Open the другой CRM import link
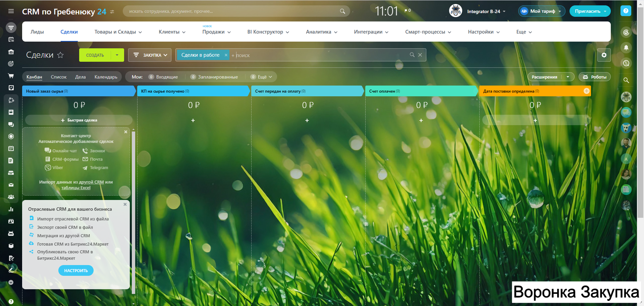644x306 pixels. coord(91,182)
